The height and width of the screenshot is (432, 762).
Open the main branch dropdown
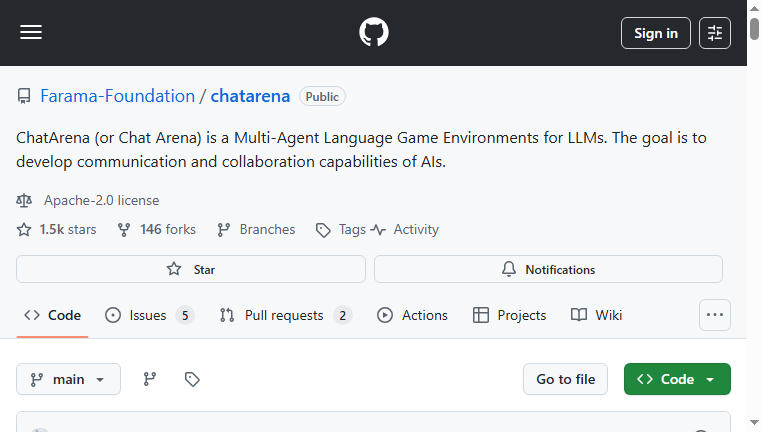tap(69, 379)
